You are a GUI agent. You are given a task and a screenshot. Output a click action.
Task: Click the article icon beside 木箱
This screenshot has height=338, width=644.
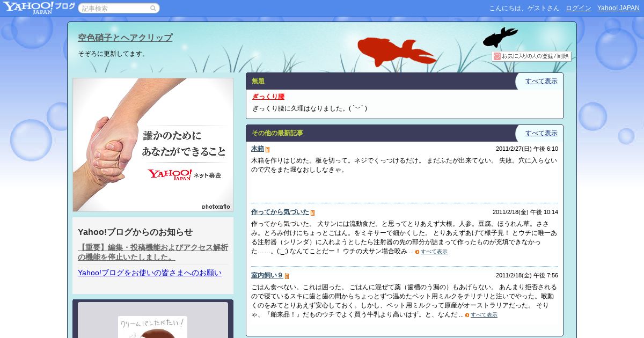coord(267,149)
